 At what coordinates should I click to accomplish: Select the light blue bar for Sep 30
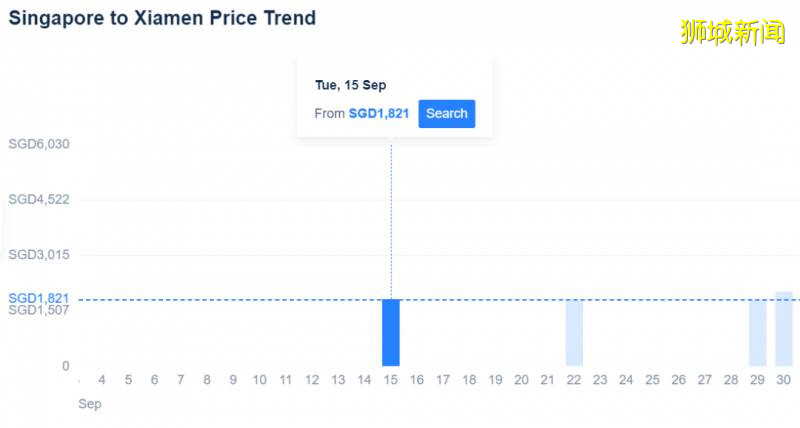[783, 329]
